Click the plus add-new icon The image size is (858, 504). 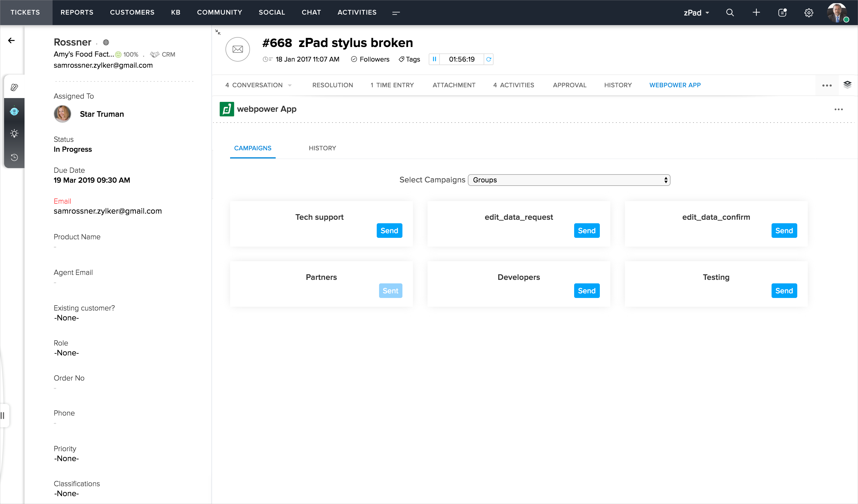pos(756,13)
